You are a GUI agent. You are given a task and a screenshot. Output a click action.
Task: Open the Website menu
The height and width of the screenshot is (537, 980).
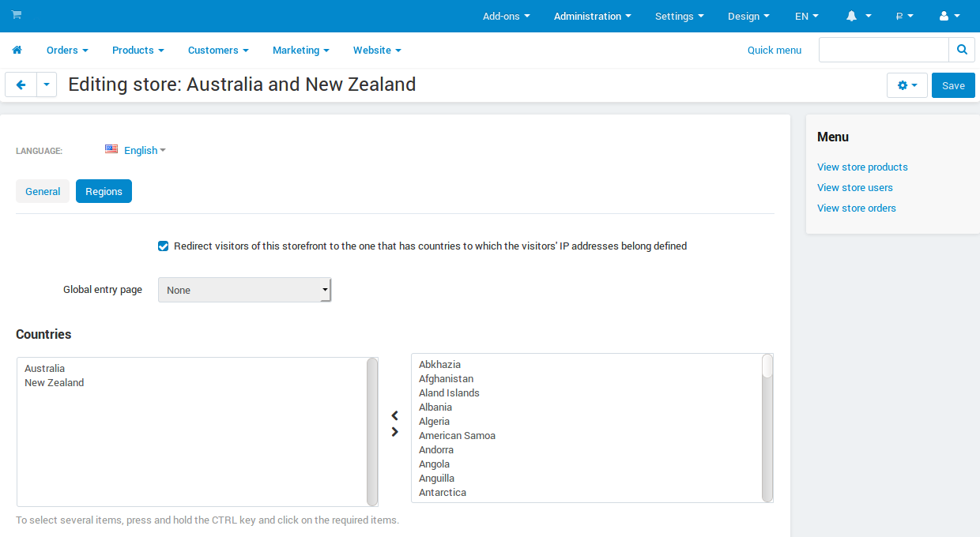pyautogui.click(x=377, y=50)
